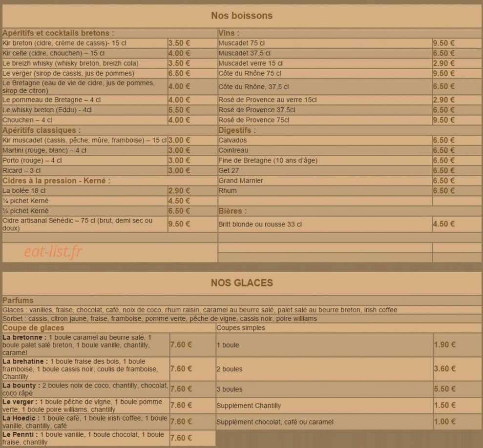Click the 4.50 € price of Britt beer

point(444,224)
